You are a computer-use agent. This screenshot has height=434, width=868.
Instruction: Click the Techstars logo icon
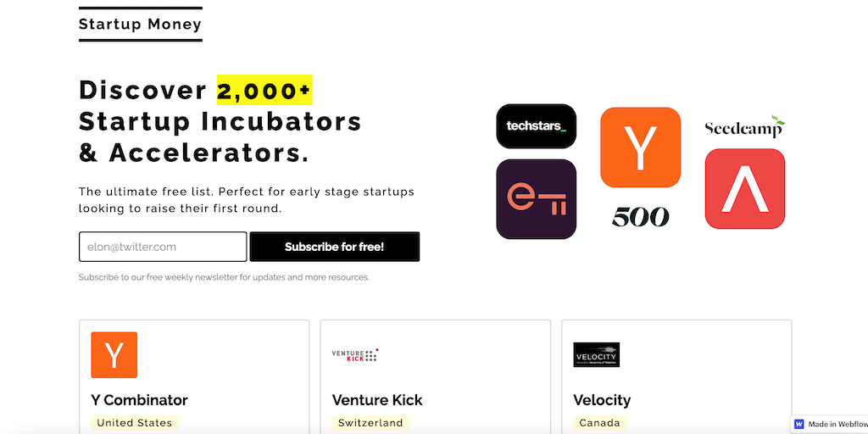(536, 126)
